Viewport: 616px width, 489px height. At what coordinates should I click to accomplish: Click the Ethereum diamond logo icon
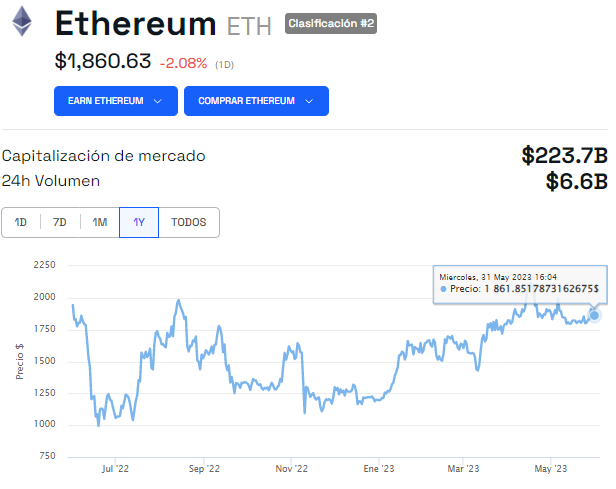(21, 22)
